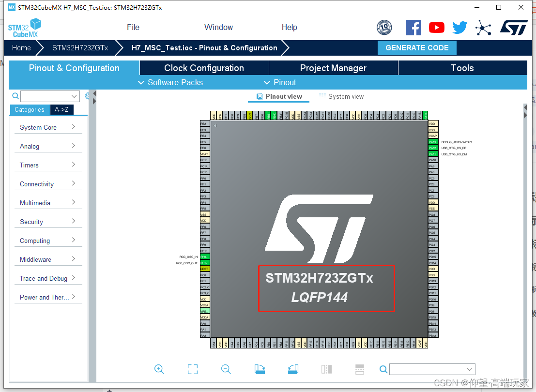The image size is (536, 392).
Task: Select the RCC_OSC_IN pin PH0
Action: 204,256
